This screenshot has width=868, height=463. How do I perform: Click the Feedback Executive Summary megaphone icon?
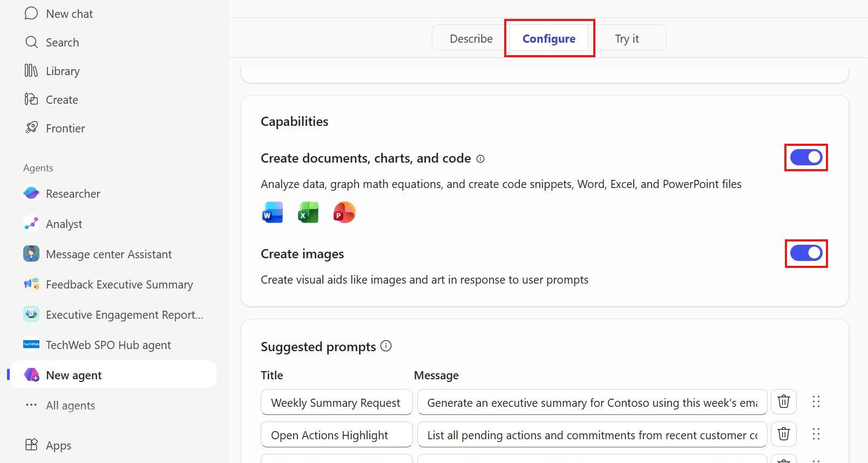tap(31, 284)
